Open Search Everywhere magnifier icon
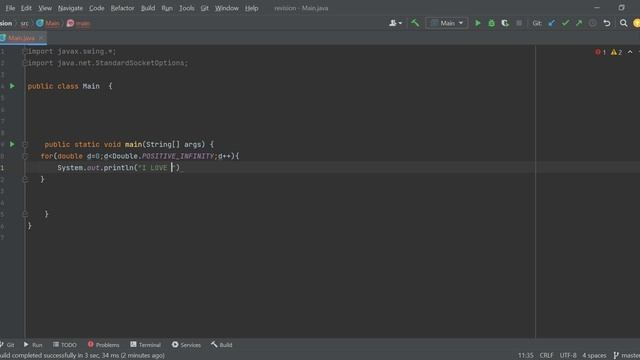The height and width of the screenshot is (360, 640). 623,23
